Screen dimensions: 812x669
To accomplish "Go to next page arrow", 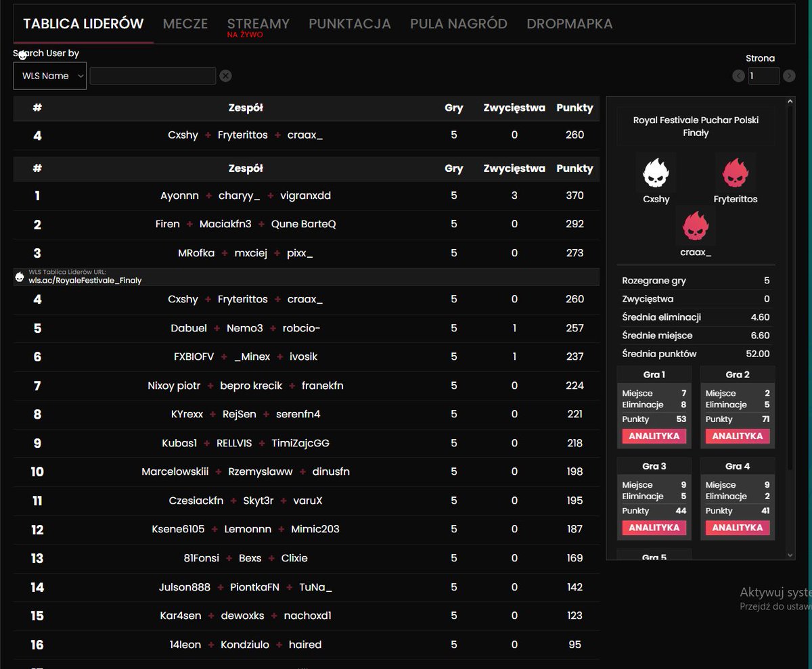I will pos(789,76).
